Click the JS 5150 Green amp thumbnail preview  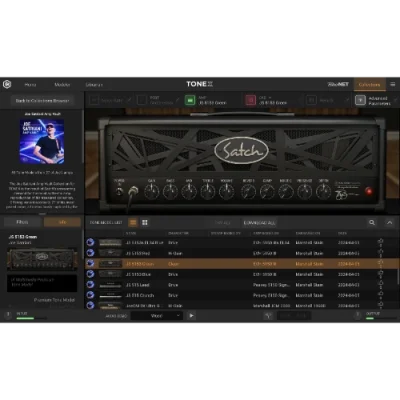tap(42, 259)
